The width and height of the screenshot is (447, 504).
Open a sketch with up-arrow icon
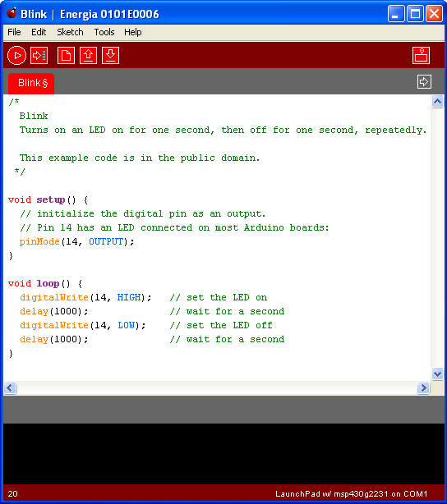[x=88, y=55]
